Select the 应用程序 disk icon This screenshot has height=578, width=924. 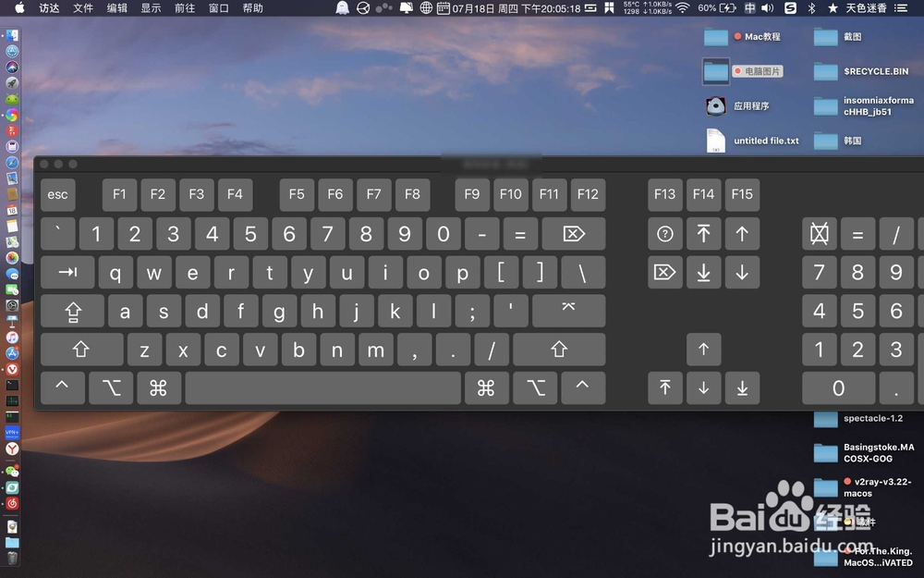click(737, 106)
